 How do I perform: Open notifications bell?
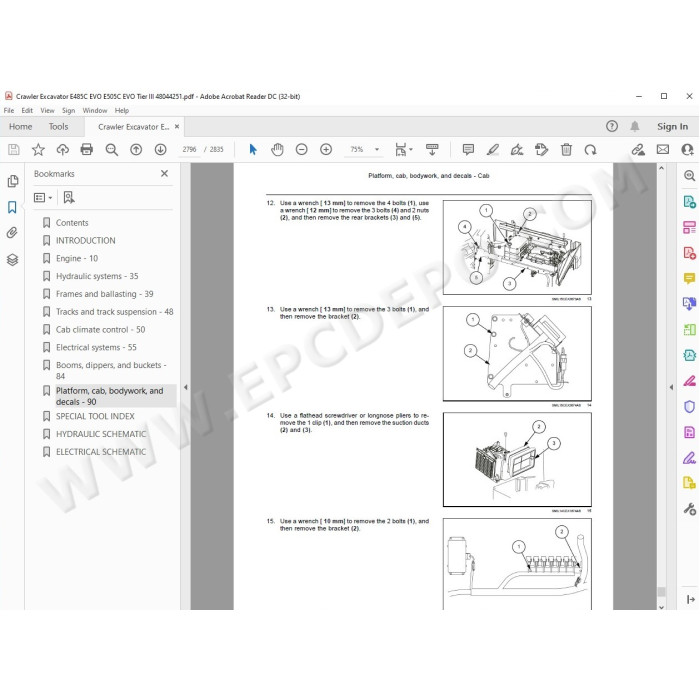pos(634,126)
